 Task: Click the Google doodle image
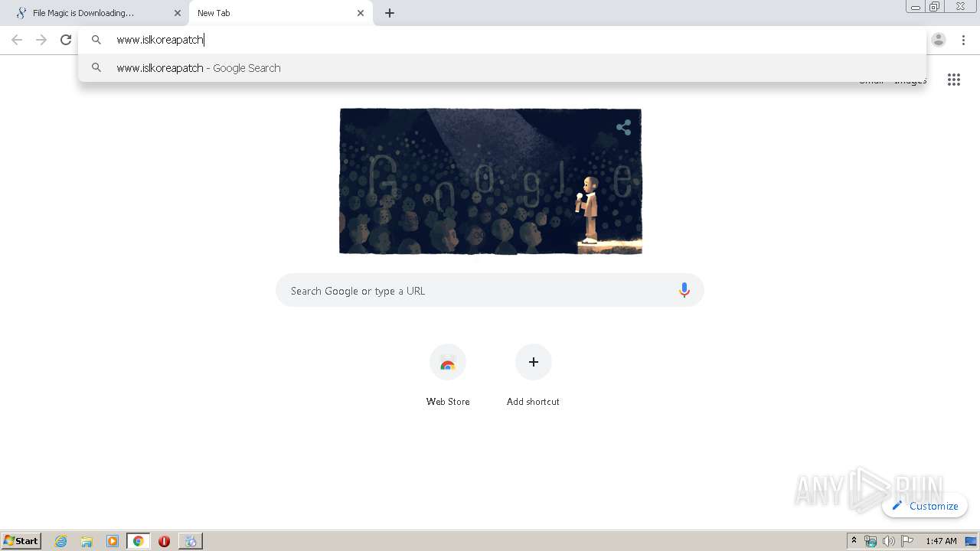click(491, 181)
